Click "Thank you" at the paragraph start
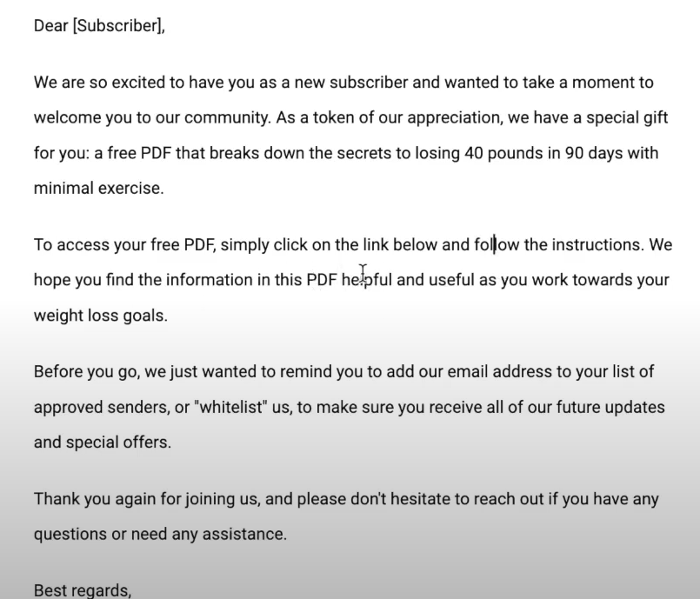Screen dimensions: 700x599 [72, 499]
